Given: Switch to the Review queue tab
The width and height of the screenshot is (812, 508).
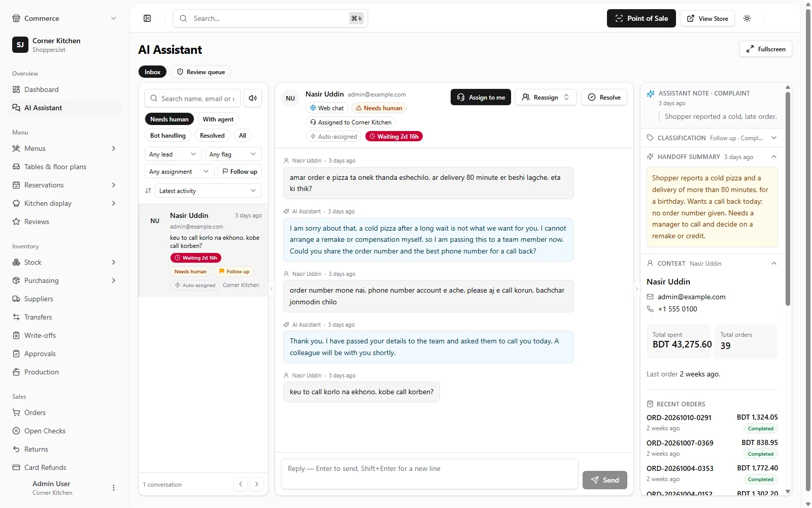Looking at the screenshot, I should tap(201, 72).
